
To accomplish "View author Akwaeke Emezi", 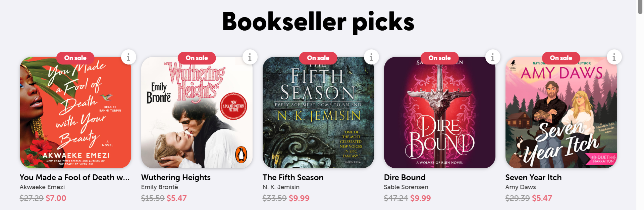I will pyautogui.click(x=42, y=187).
